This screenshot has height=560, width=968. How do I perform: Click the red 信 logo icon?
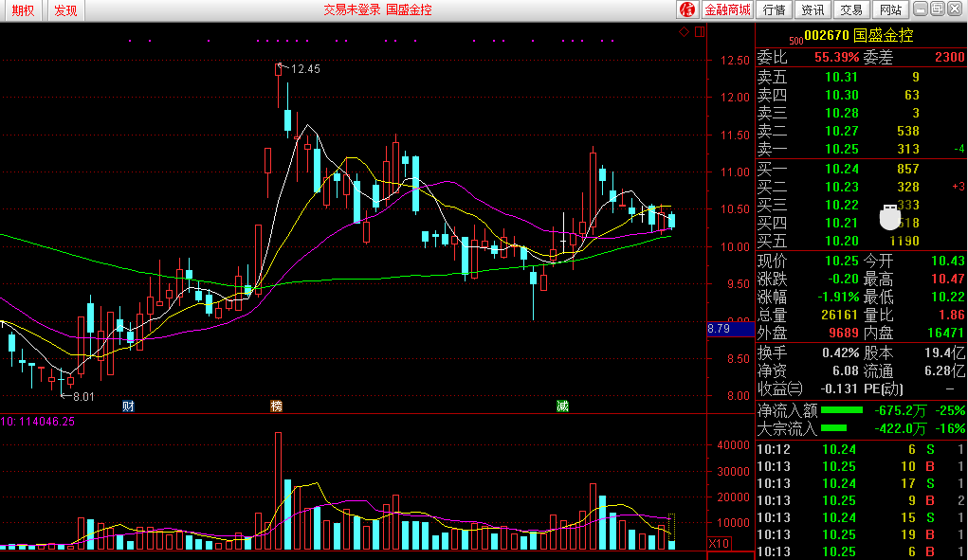[687, 9]
